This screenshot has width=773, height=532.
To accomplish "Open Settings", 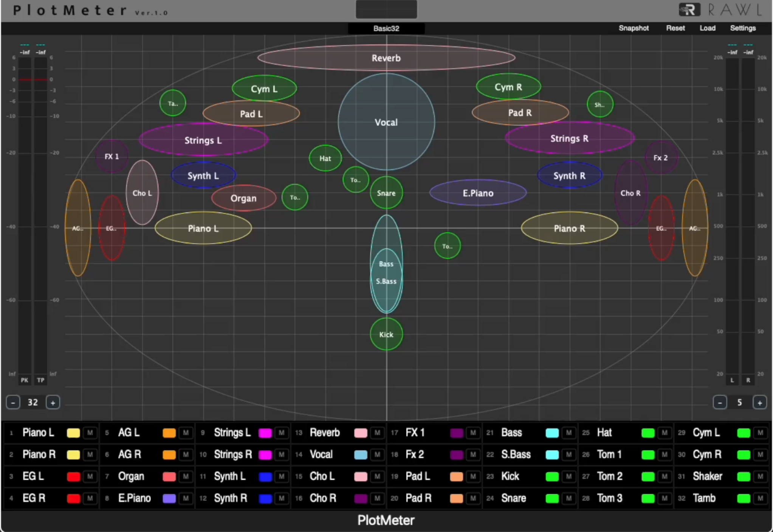I will point(743,28).
